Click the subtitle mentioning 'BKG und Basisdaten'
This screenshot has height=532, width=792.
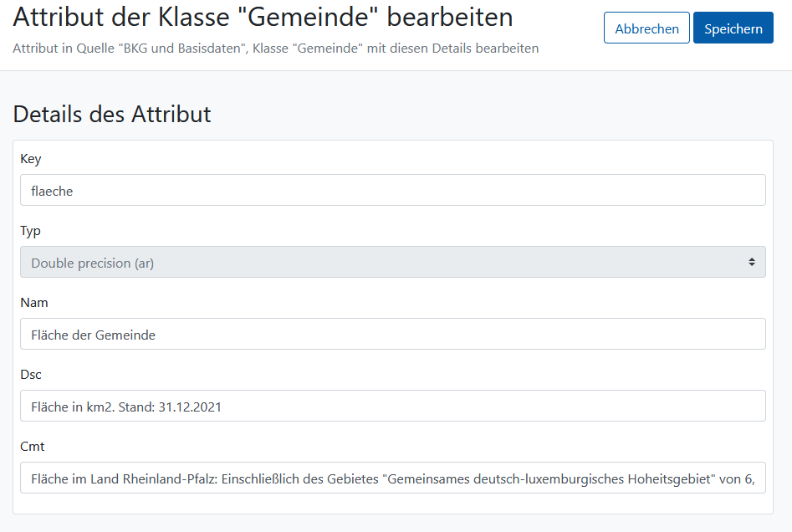tap(276, 48)
